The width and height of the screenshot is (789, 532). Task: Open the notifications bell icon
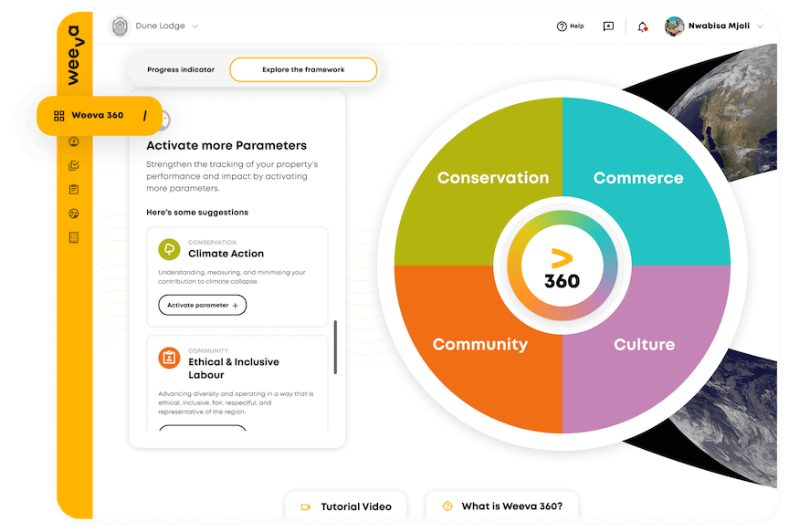642,26
